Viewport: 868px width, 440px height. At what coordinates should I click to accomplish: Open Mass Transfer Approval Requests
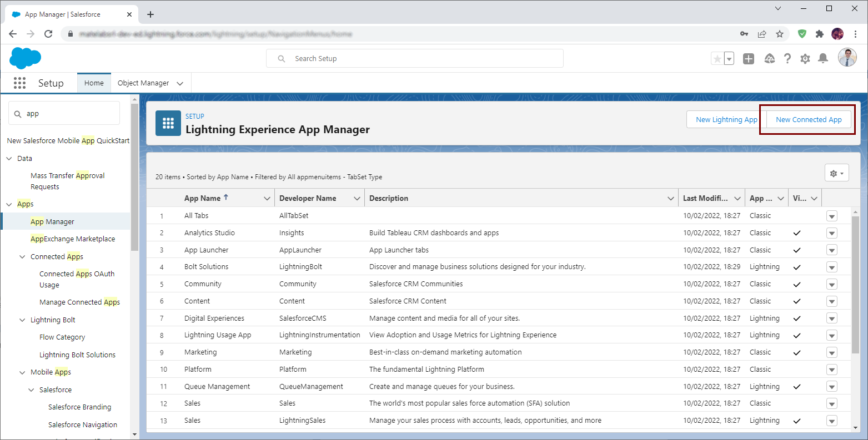click(x=68, y=181)
